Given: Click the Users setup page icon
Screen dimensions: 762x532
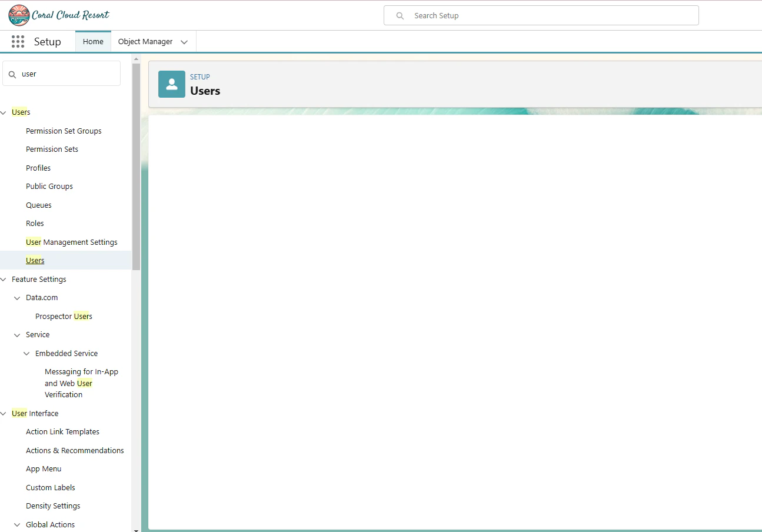Looking at the screenshot, I should (172, 84).
